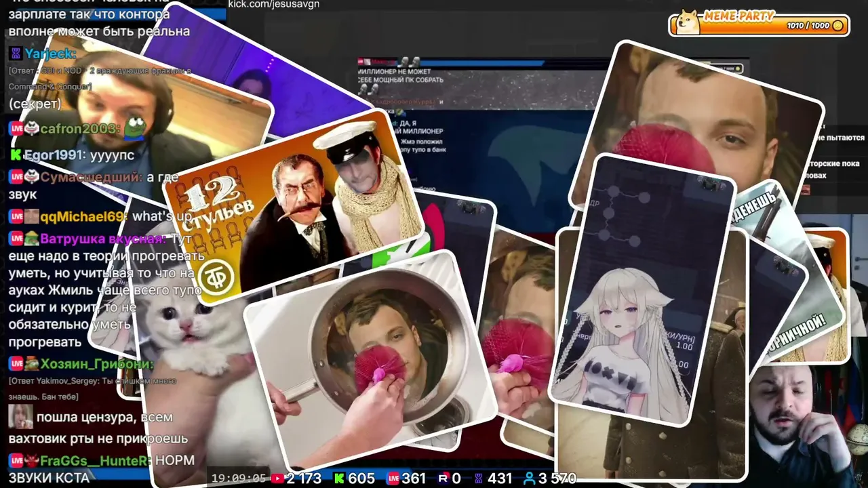This screenshot has width=868, height=488.
Task: Click the 'what's up' chat message
Action: [163, 216]
